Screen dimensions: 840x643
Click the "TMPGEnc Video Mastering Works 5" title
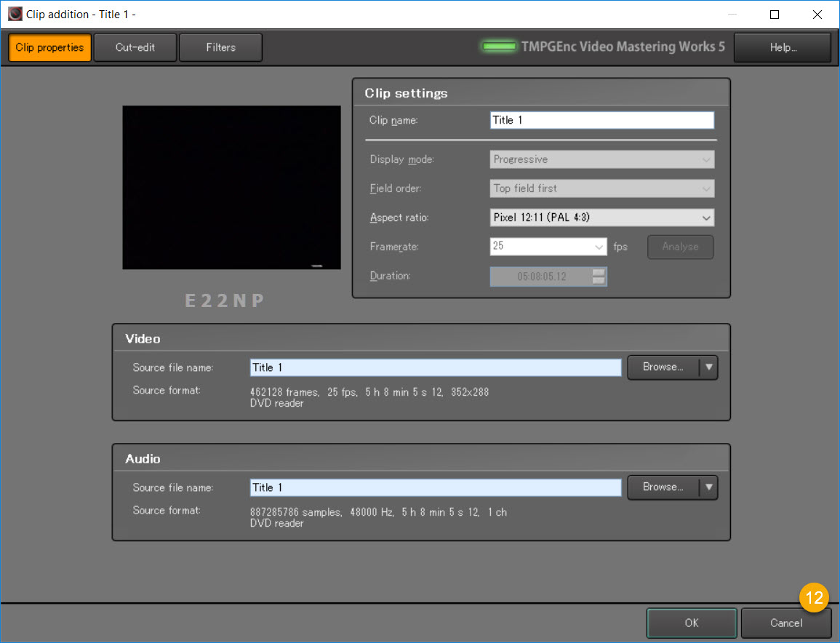coord(623,47)
